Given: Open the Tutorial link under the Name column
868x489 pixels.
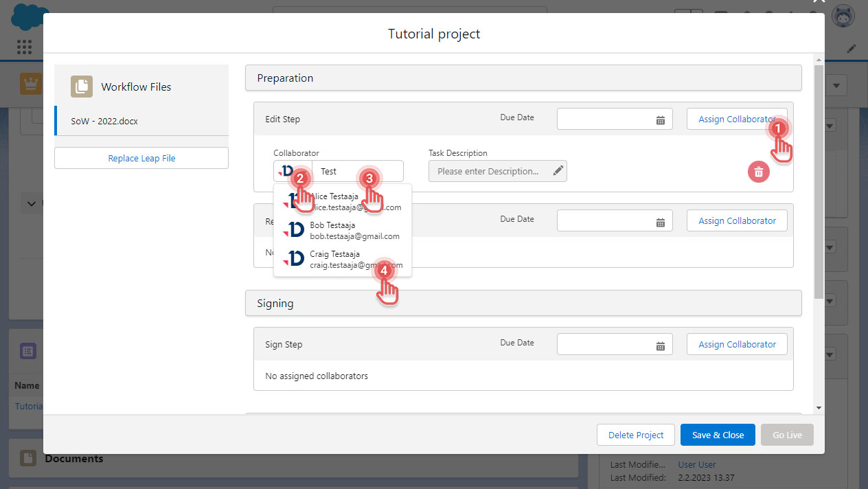Looking at the screenshot, I should tap(29, 406).
